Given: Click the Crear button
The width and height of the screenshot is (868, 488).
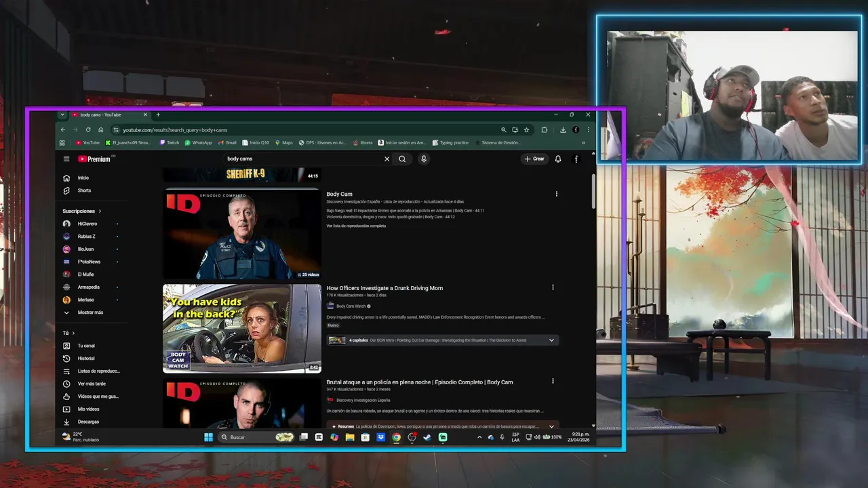Looking at the screenshot, I should [x=534, y=159].
